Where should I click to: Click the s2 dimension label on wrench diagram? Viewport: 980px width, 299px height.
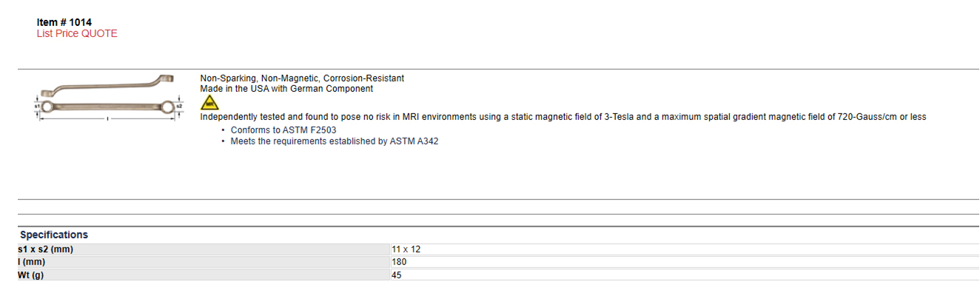pos(179,106)
